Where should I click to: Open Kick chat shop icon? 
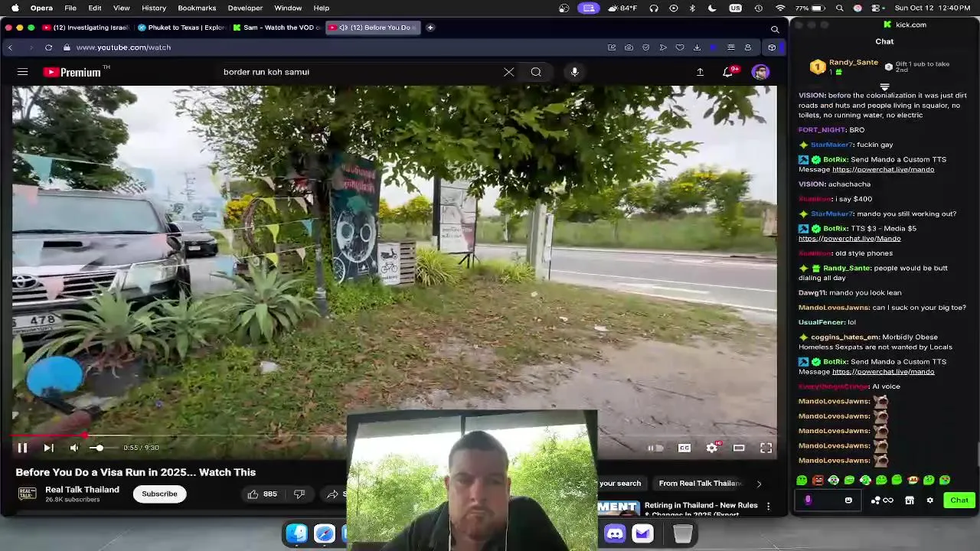[x=910, y=500]
